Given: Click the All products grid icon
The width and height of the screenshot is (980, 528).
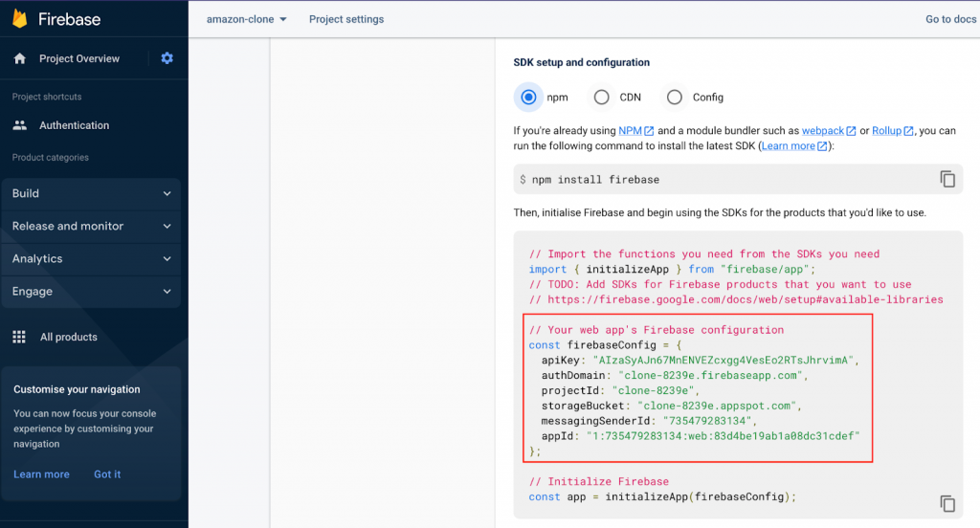Looking at the screenshot, I should [x=19, y=337].
